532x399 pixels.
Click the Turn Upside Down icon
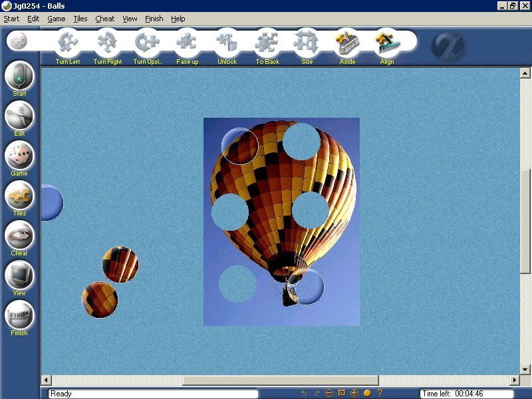[x=147, y=43]
